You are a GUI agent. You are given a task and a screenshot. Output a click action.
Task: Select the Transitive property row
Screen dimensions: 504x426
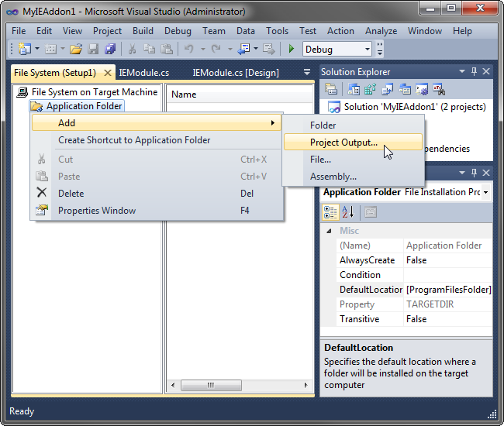point(414,319)
